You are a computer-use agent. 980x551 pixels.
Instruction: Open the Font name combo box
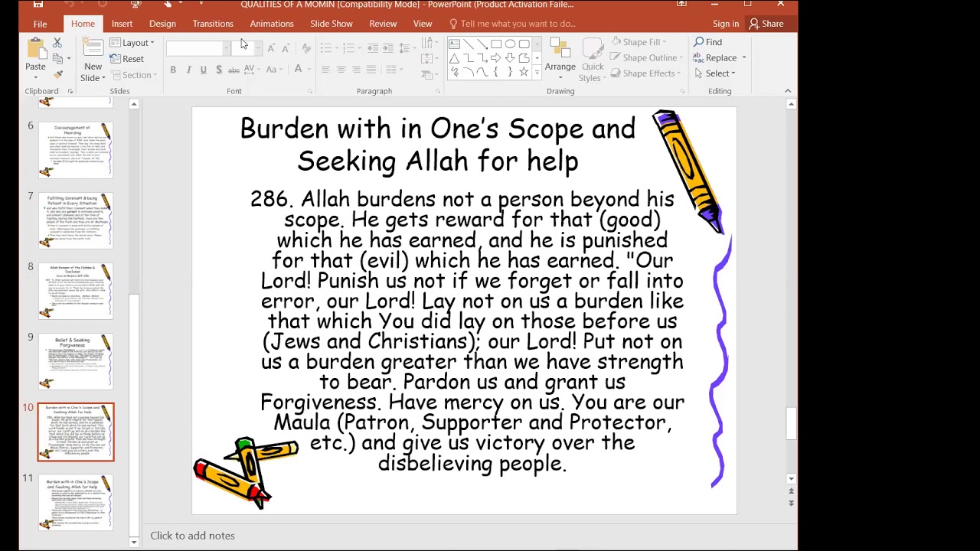coord(198,49)
